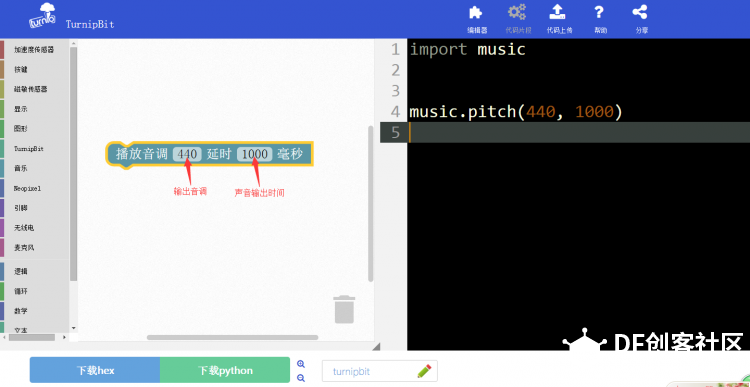Click the pencil edit filename icon

coord(424,371)
